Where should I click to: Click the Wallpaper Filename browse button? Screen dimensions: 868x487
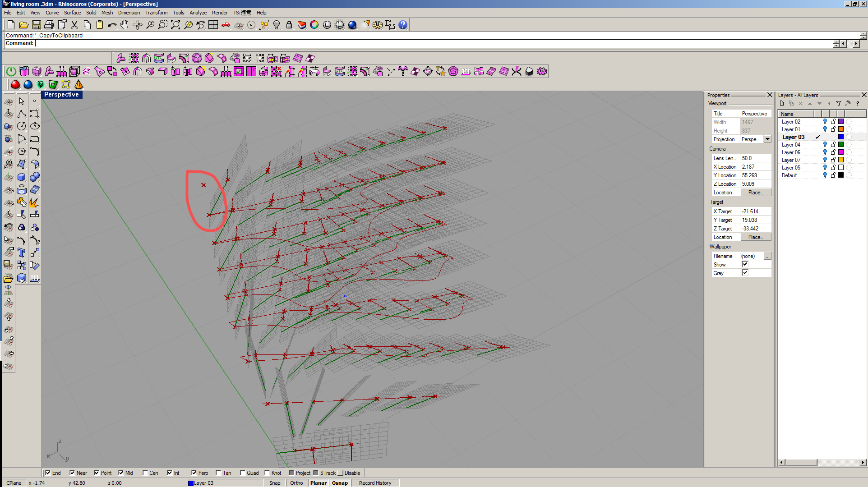click(x=767, y=256)
